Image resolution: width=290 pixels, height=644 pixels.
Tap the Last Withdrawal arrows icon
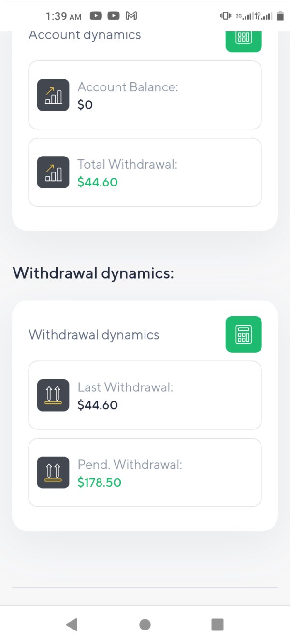(53, 395)
